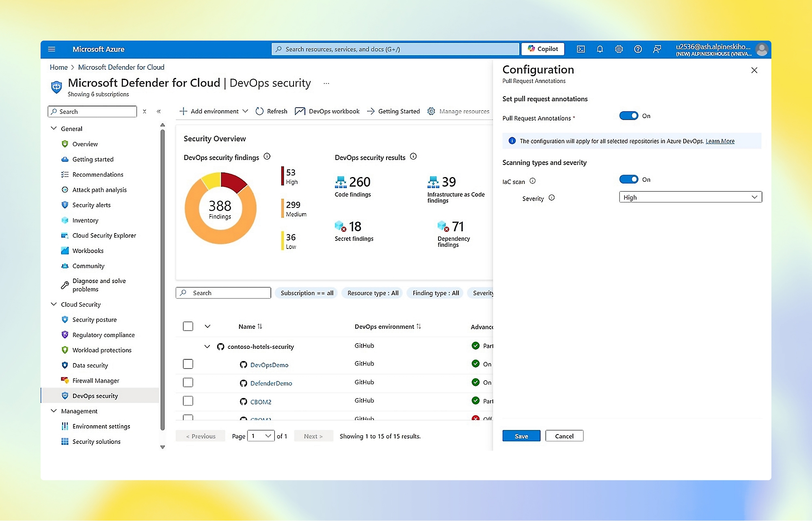Check the select-all header checkbox

188,326
